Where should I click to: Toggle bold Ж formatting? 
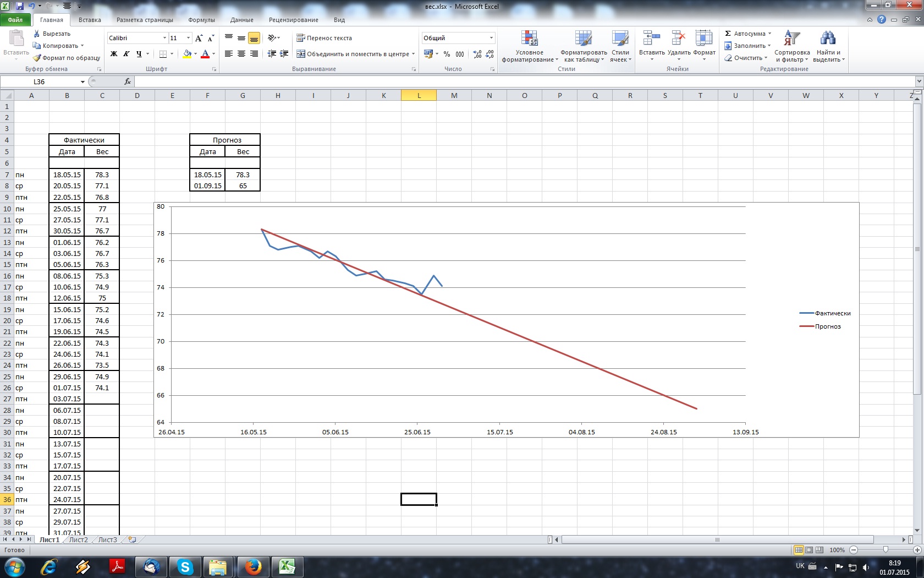point(114,54)
